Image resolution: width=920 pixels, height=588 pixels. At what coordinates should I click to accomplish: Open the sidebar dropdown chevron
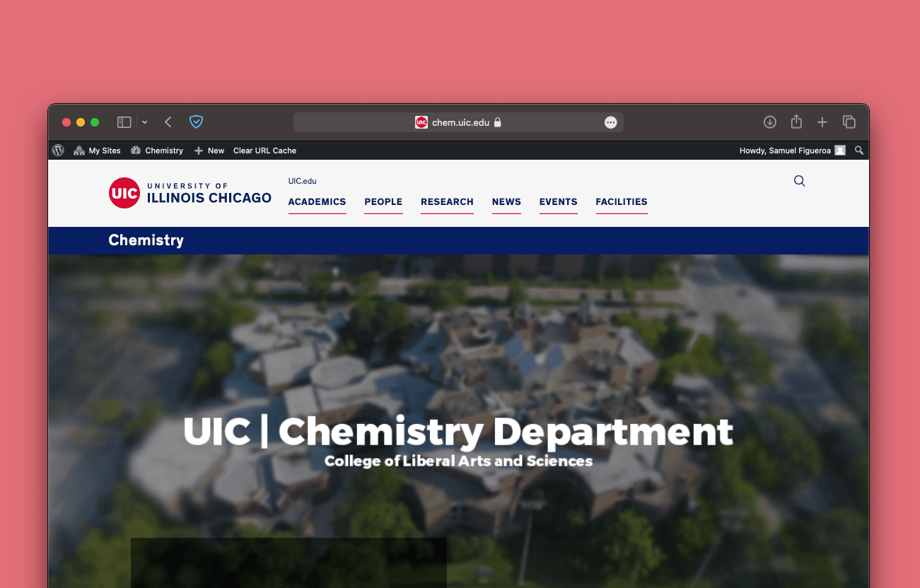pyautogui.click(x=144, y=122)
